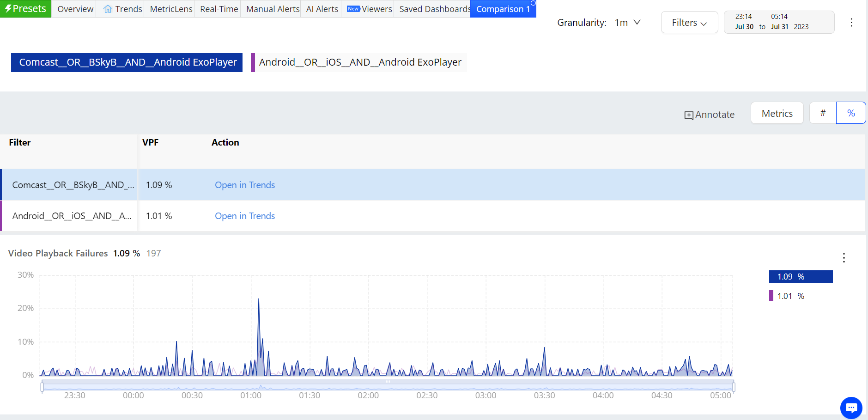Open the live chat bubble icon
This screenshot has width=868, height=420.
click(x=851, y=408)
